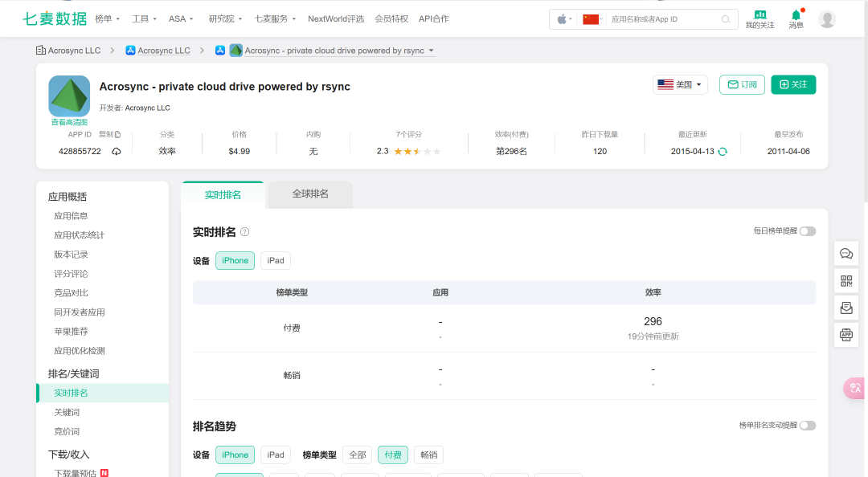Click the 296 效率 rank value
Screen dimensions: 868x477
653,321
